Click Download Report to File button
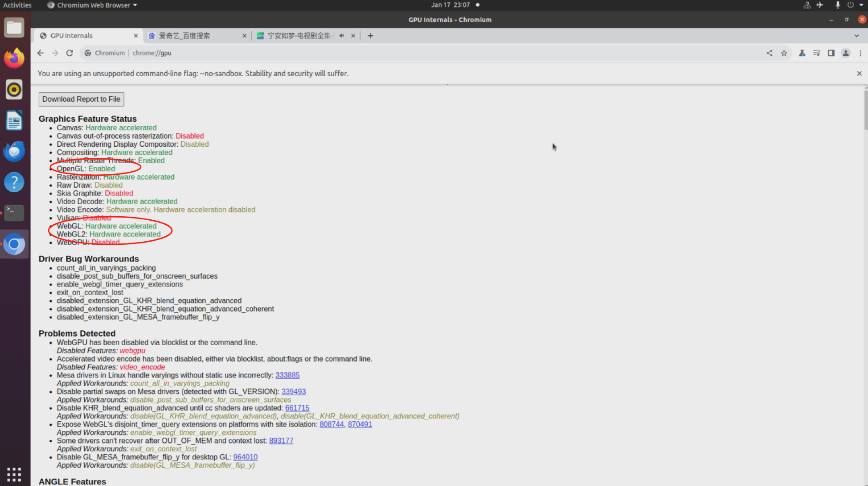The height and width of the screenshot is (486, 868). pyautogui.click(x=81, y=99)
